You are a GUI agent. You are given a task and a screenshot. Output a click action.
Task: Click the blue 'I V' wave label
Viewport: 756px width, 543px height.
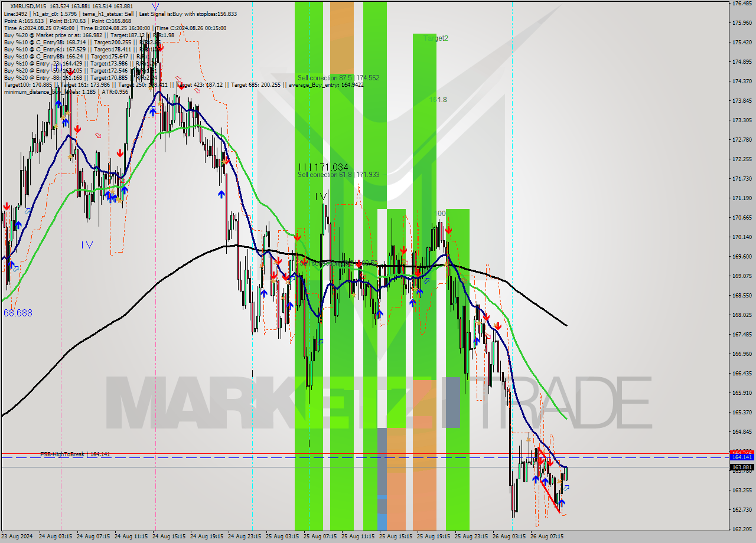click(x=87, y=244)
